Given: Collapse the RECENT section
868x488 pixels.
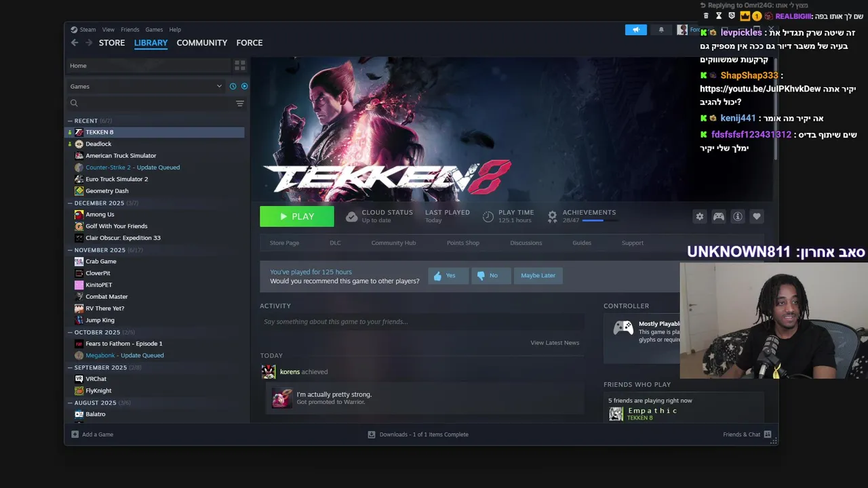Looking at the screenshot, I should (70, 121).
